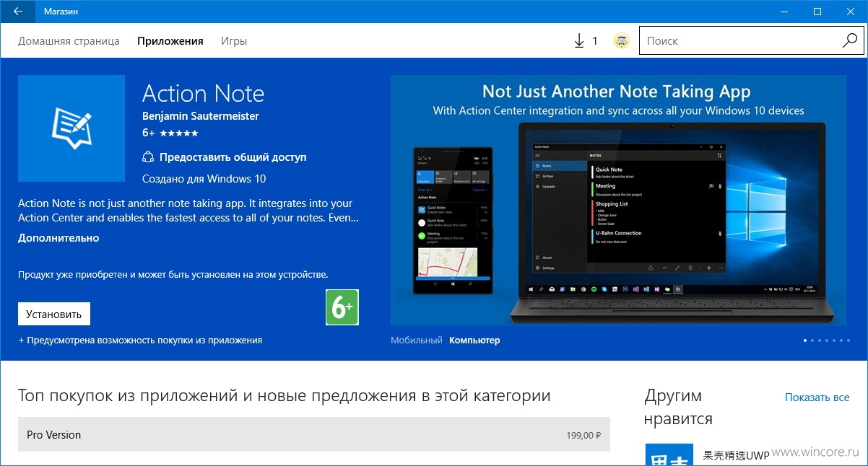This screenshot has height=466, width=868.
Task: Go back using the back arrow
Action: pyautogui.click(x=17, y=12)
